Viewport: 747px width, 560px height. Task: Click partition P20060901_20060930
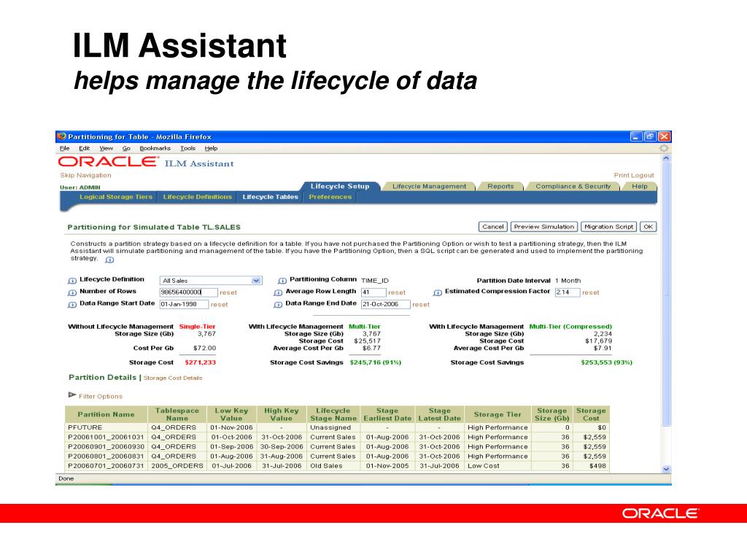click(x=106, y=447)
